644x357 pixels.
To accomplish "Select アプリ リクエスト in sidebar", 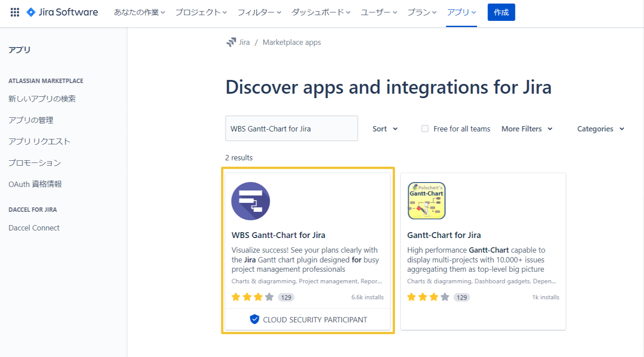I will 39,141.
